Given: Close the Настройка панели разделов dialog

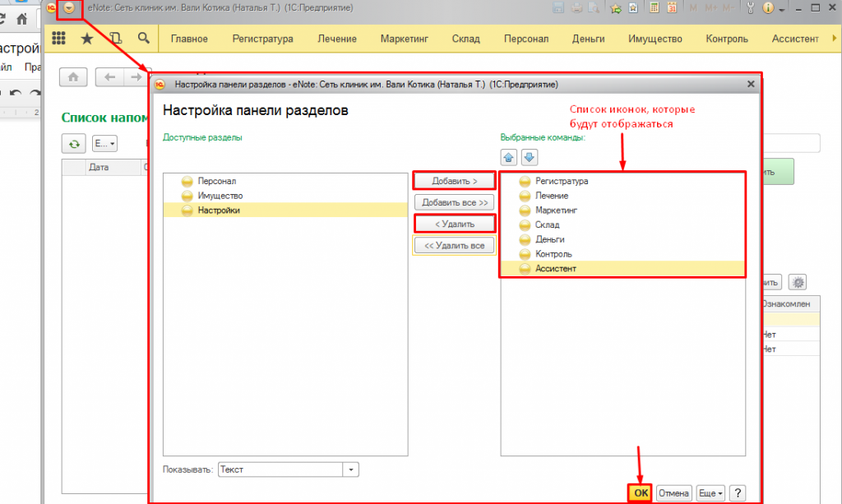Looking at the screenshot, I should [751, 84].
